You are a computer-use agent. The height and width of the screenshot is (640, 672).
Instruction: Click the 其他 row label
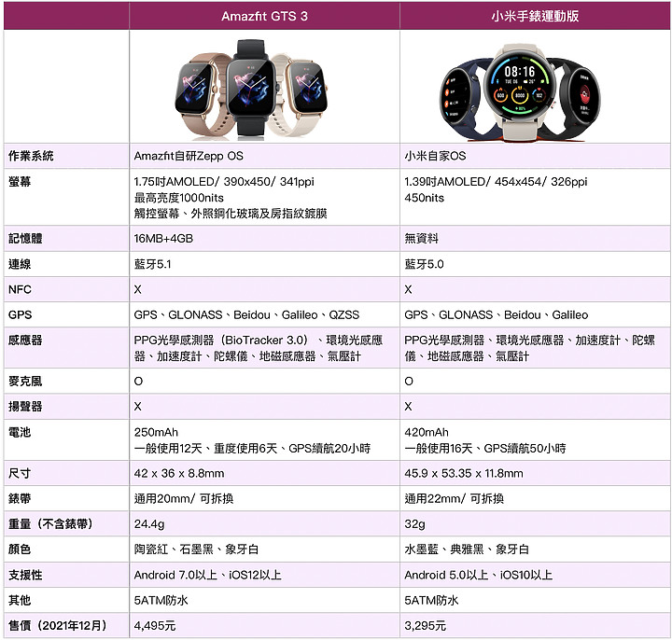tap(20, 600)
